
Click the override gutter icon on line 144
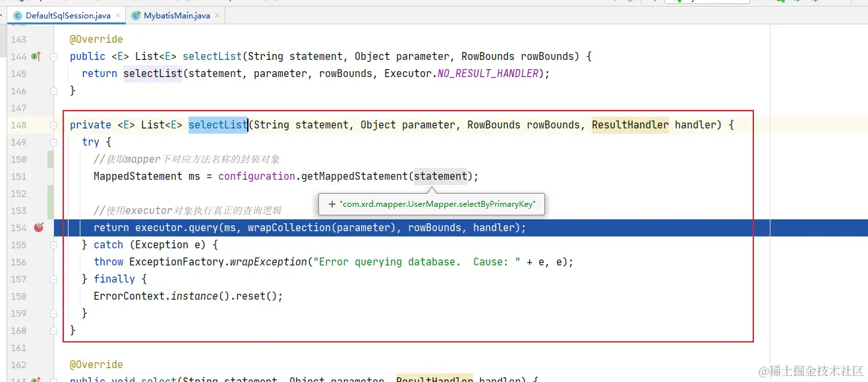pyautogui.click(x=36, y=57)
